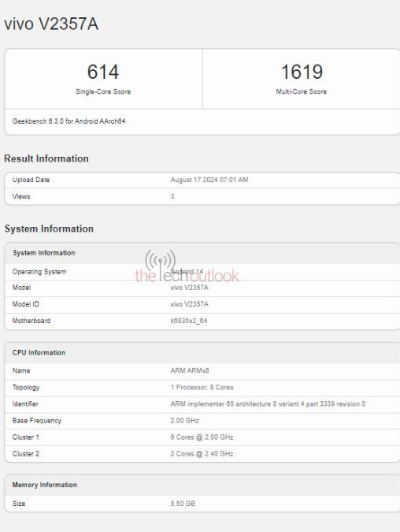400x532 pixels.
Task: Select the 614 single-core score value
Action: [x=103, y=72]
